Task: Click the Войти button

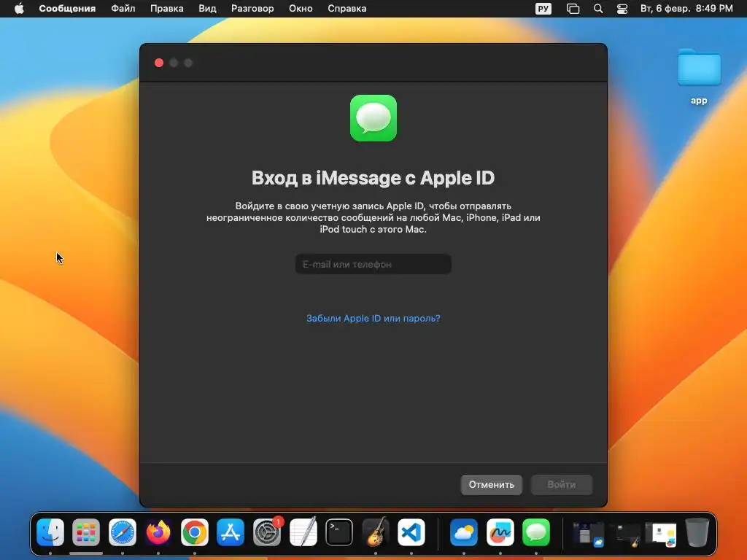Action: pos(561,484)
